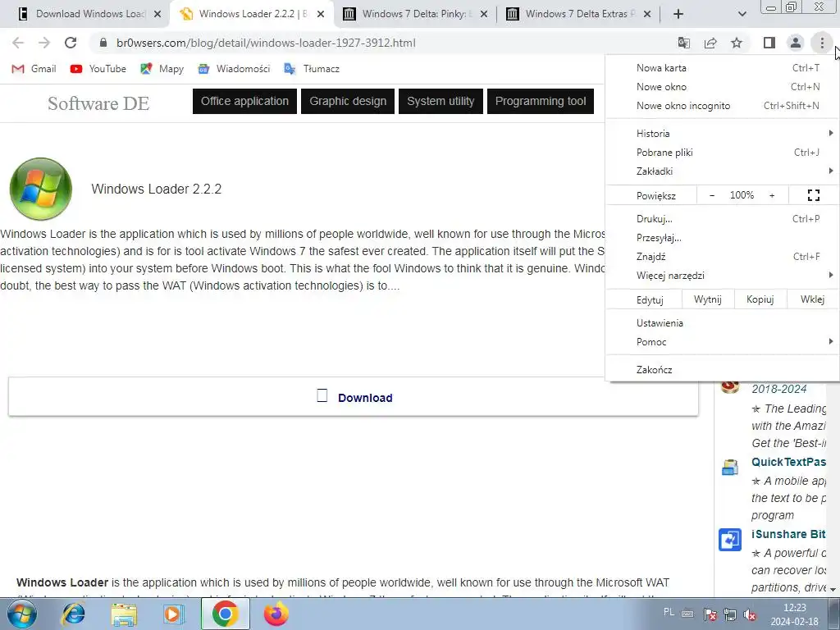The image size is (840, 630).
Task: Click Wytnij in the edit row
Action: point(708,299)
